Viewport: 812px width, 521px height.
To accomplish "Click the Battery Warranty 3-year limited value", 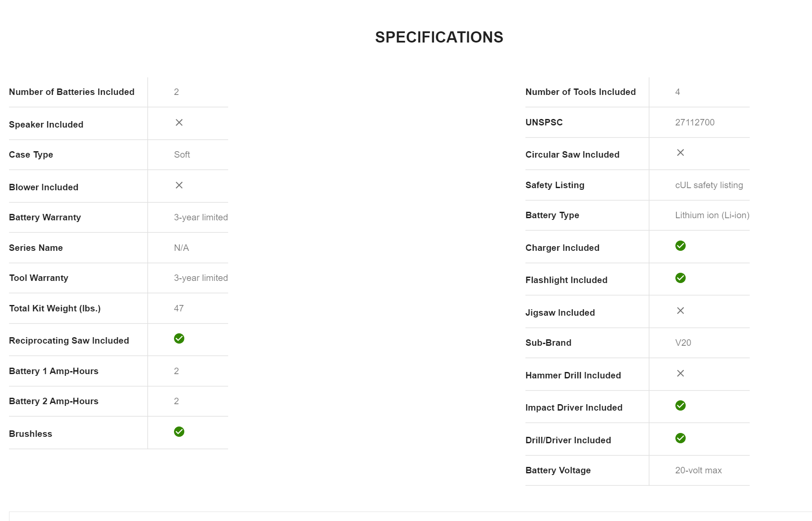I will pos(201,217).
